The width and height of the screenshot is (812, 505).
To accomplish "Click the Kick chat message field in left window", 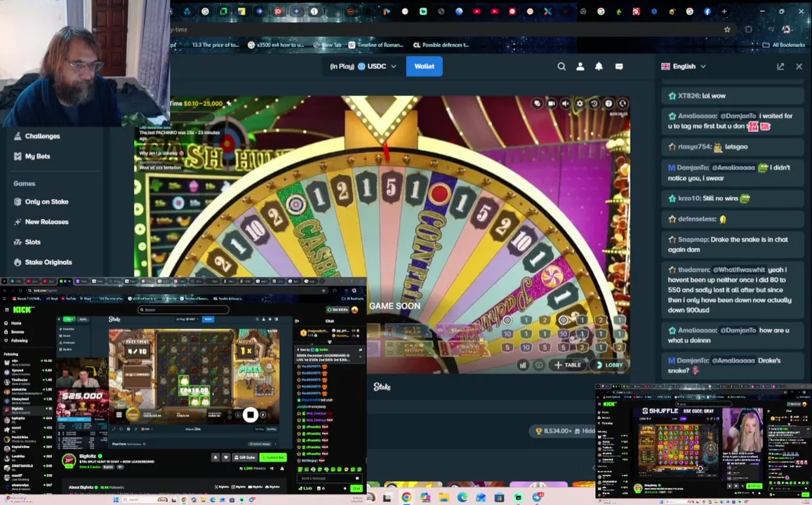I will [x=329, y=478].
